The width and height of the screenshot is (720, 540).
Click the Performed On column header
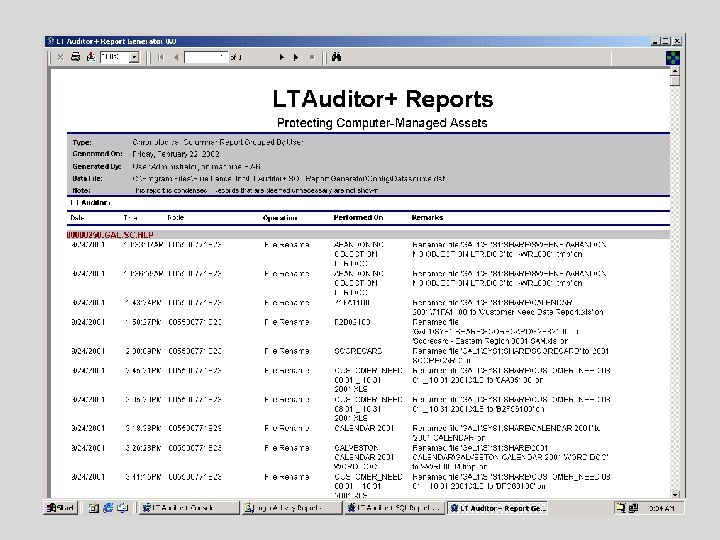(x=358, y=218)
